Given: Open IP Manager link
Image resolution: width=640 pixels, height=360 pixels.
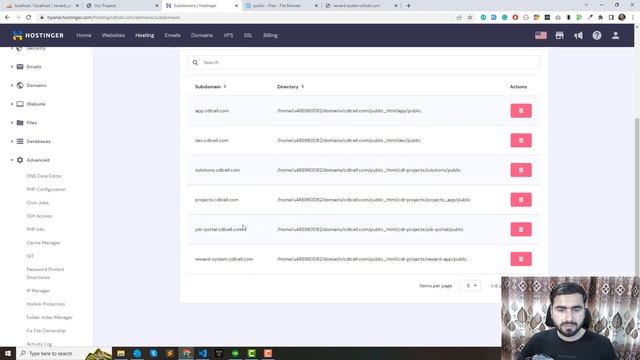Looking at the screenshot, I should pos(38,291).
